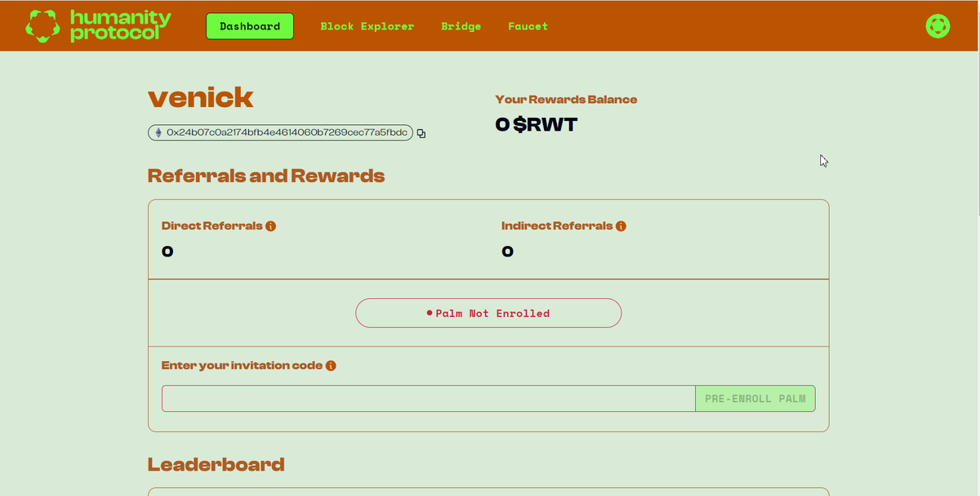This screenshot has width=980, height=496.
Task: Click the Your Rewards Balance label
Action: [566, 100]
